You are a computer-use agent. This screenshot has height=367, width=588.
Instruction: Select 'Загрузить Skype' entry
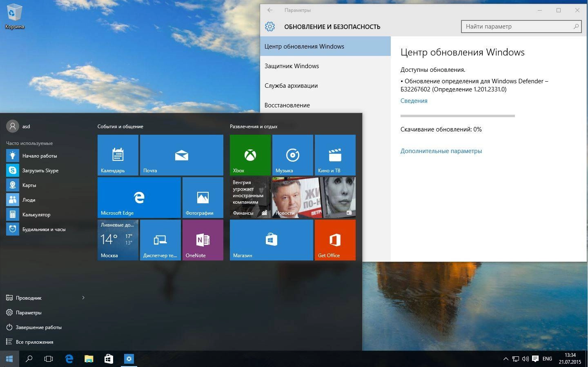pyautogui.click(x=46, y=171)
